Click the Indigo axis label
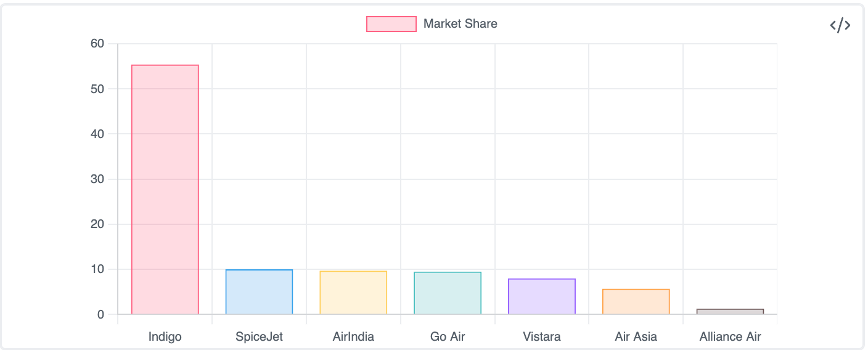Screen dimensions: 868x350 click(165, 337)
